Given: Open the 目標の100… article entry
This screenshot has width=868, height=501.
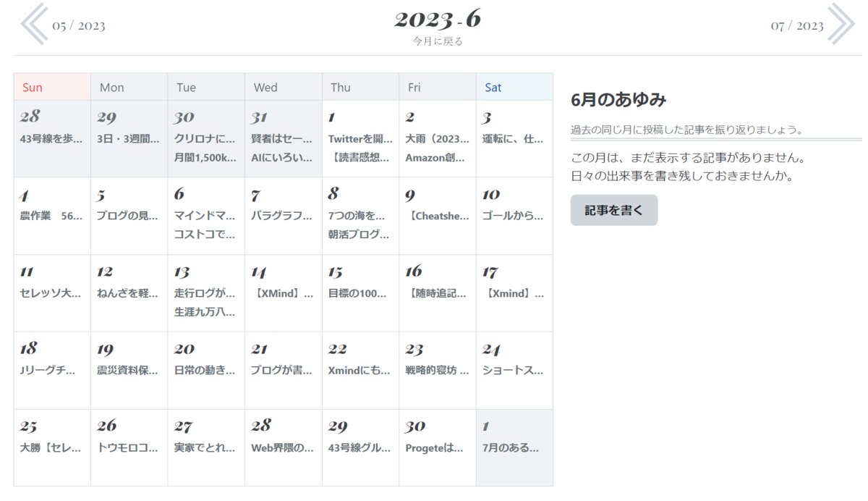Looking at the screenshot, I should pyautogui.click(x=359, y=293).
